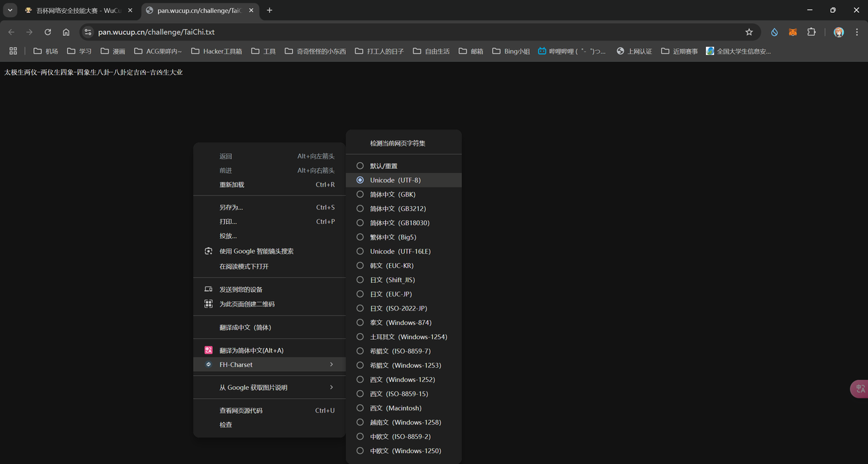This screenshot has height=464, width=868.
Task: Select Unicode (UTF-16LE) encoding
Action: (403, 251)
